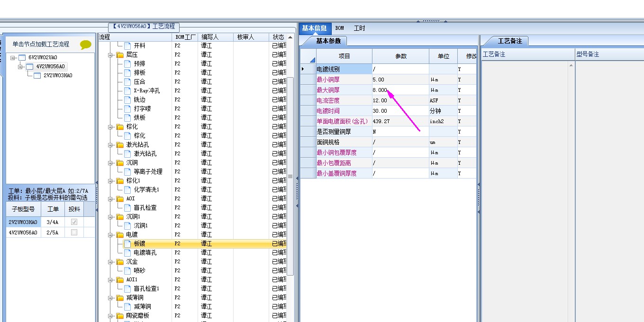This screenshot has width=644, height=322.
Task: Toggle 投料 checkbox for 2V2UW03HA0 row
Action: click(74, 222)
